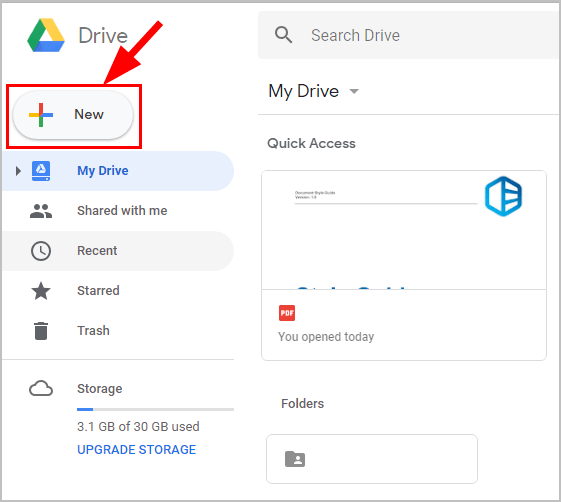Open the shared folder card under Folders
Screen dimensions: 561x502
tap(372, 459)
